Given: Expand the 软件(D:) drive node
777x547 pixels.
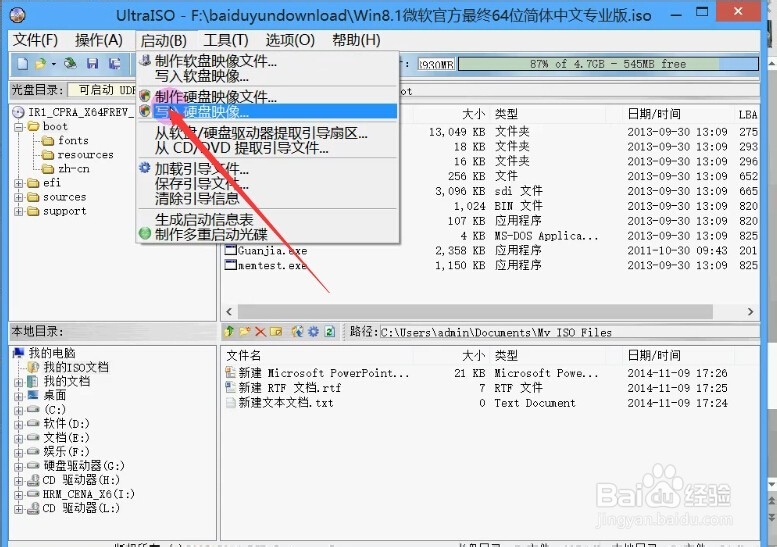Looking at the screenshot, I should [19, 424].
